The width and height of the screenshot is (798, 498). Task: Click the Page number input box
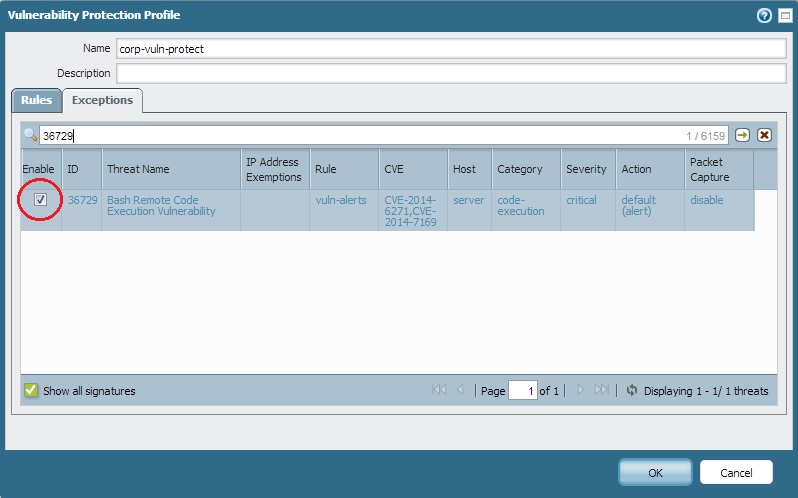coord(523,391)
